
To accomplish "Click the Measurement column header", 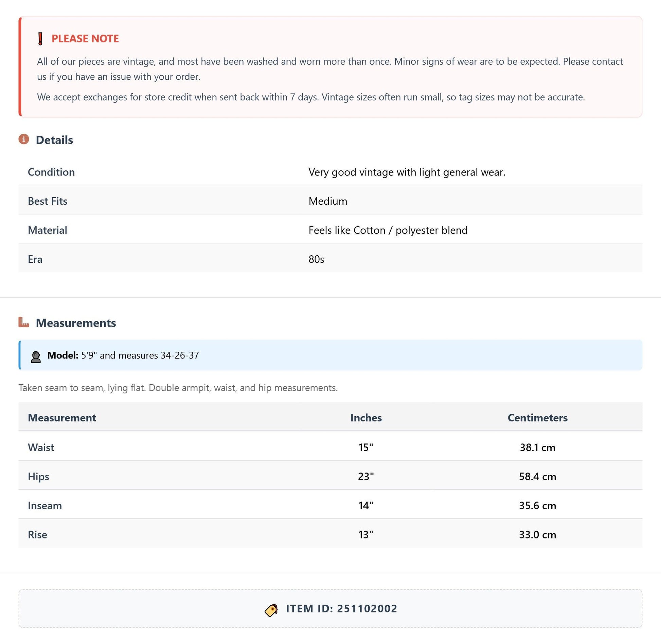I will coord(62,418).
